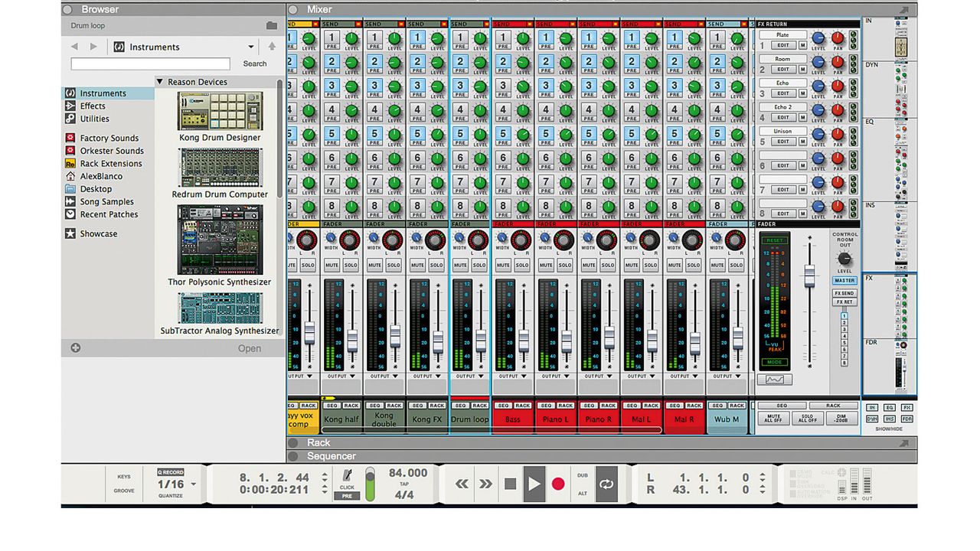Toggle FDR section in Show/Hide
The image size is (980, 551).
(906, 419)
